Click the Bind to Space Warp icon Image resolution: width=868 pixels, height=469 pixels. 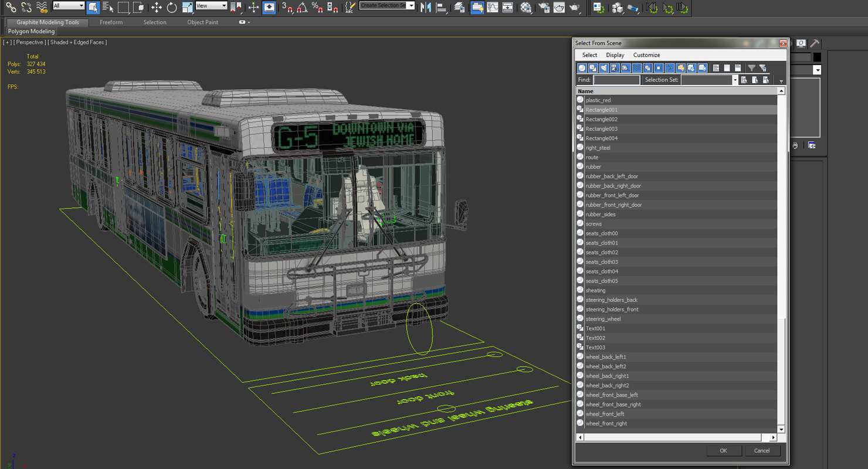[42, 7]
